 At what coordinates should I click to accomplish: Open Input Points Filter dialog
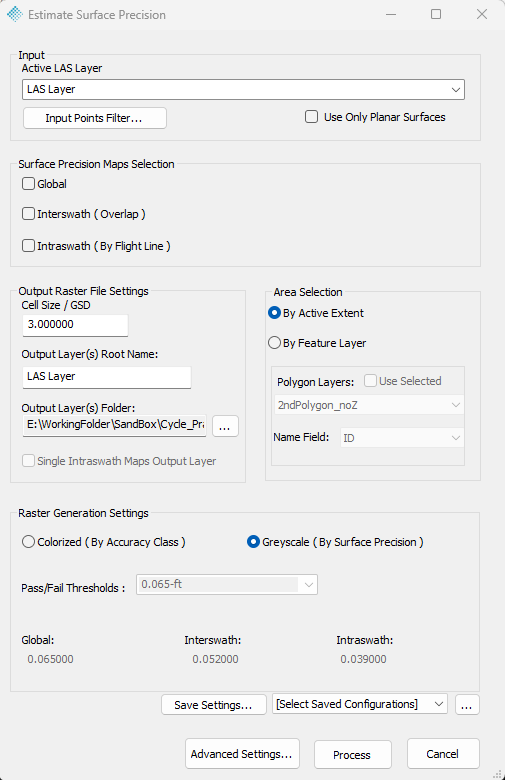click(x=95, y=118)
